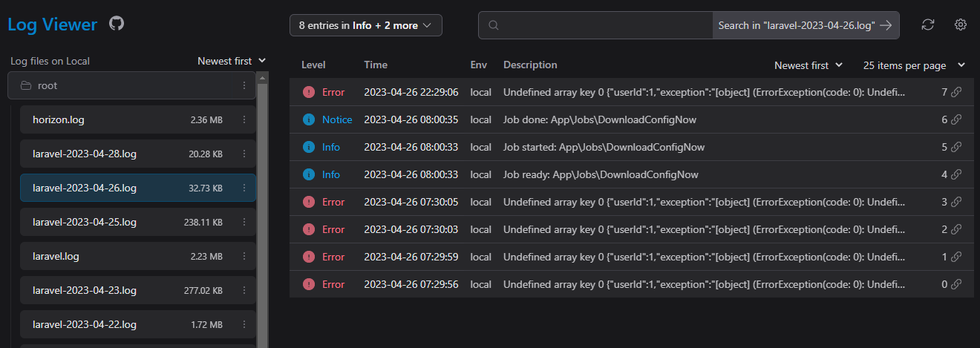The width and height of the screenshot is (980, 348).
Task: Click notice icon on 08:00:35 entry
Action: [309, 119]
